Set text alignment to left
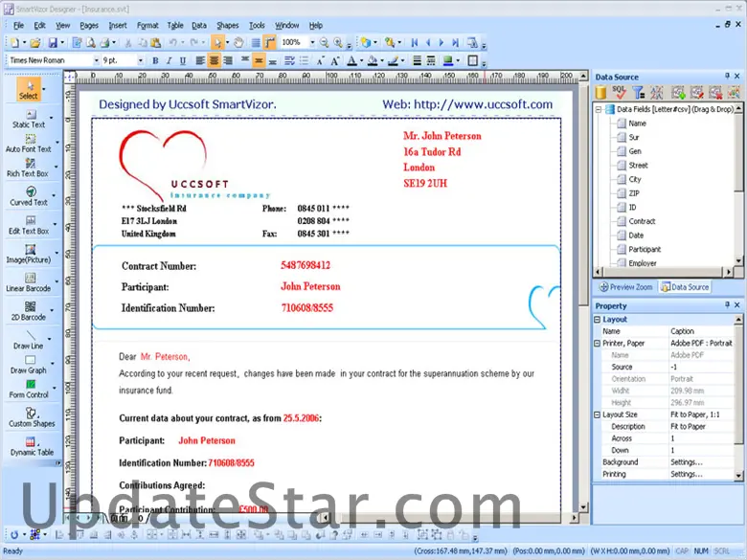747x560 pixels. (x=200, y=60)
